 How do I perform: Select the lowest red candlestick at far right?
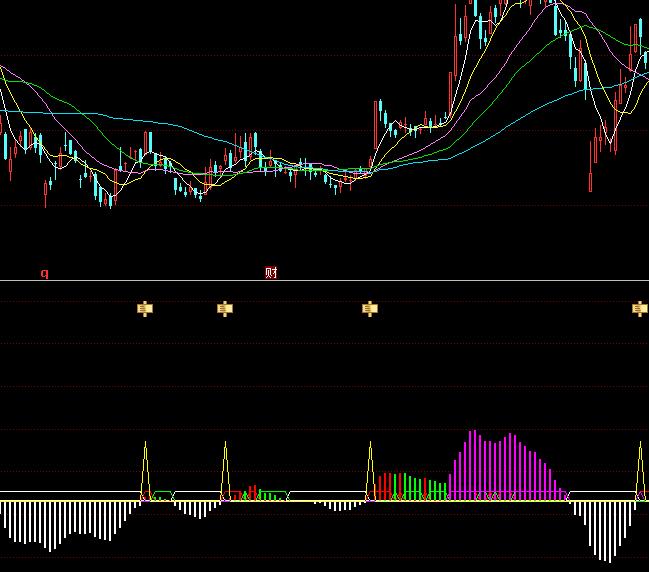pos(590,178)
